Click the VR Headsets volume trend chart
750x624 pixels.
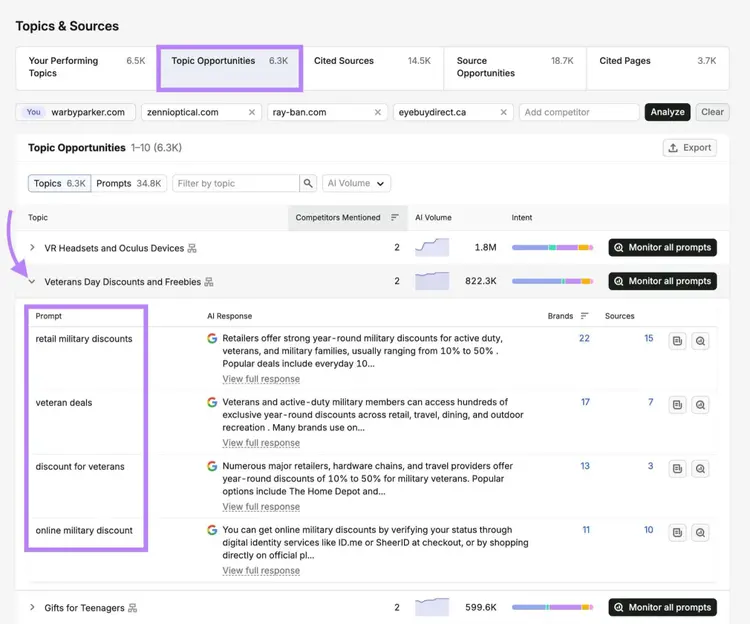432,248
